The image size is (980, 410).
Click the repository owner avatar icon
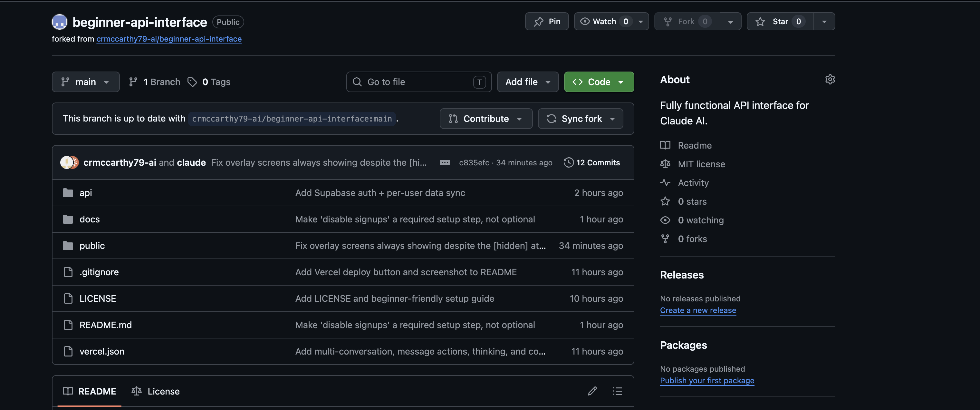(59, 22)
